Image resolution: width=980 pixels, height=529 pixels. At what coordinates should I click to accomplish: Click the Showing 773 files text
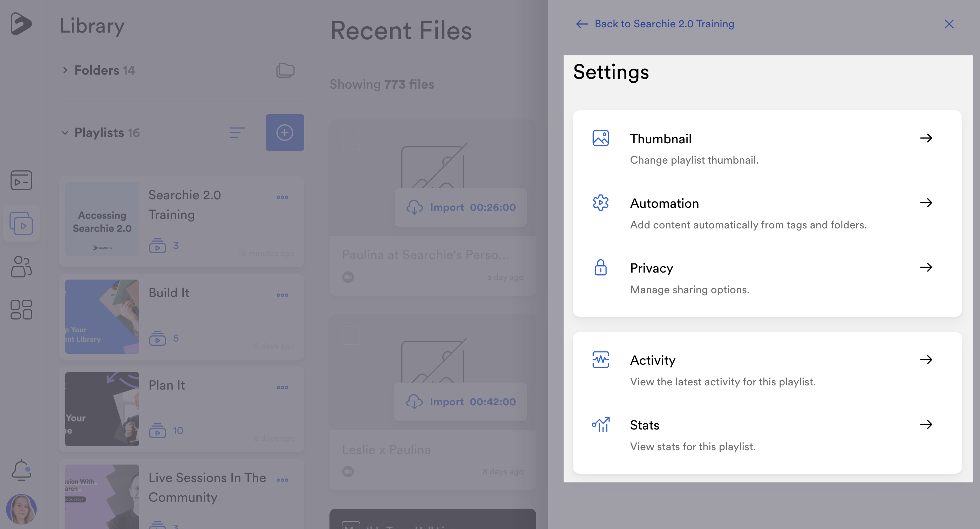382,84
